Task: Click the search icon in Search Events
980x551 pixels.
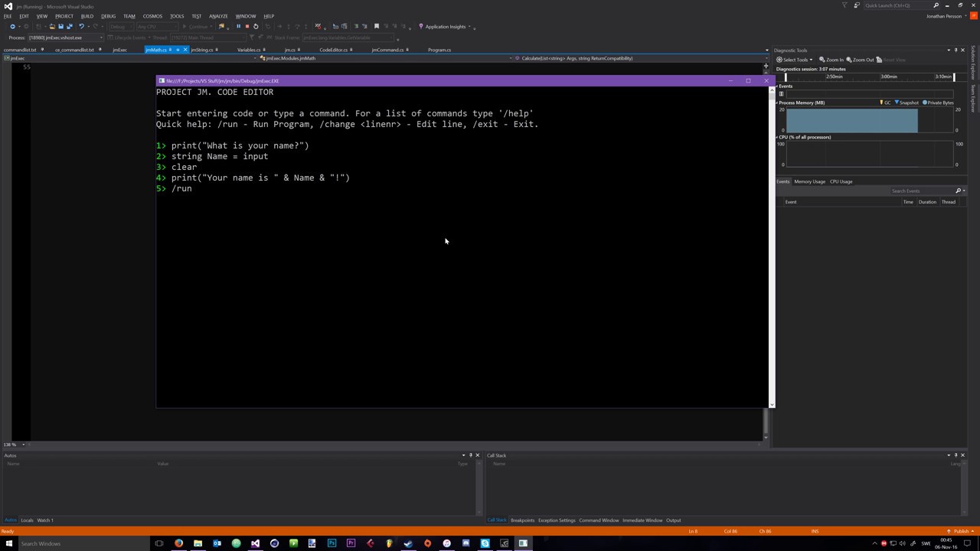Action: (958, 191)
